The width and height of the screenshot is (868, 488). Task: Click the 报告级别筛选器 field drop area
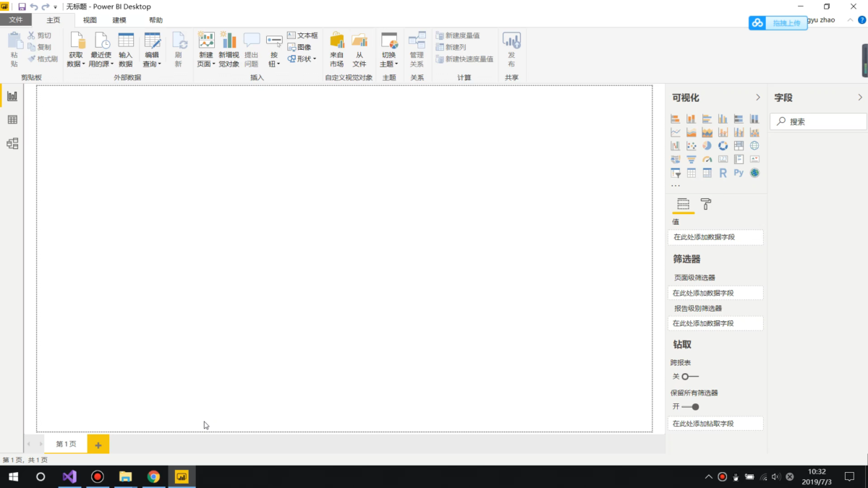pos(715,324)
